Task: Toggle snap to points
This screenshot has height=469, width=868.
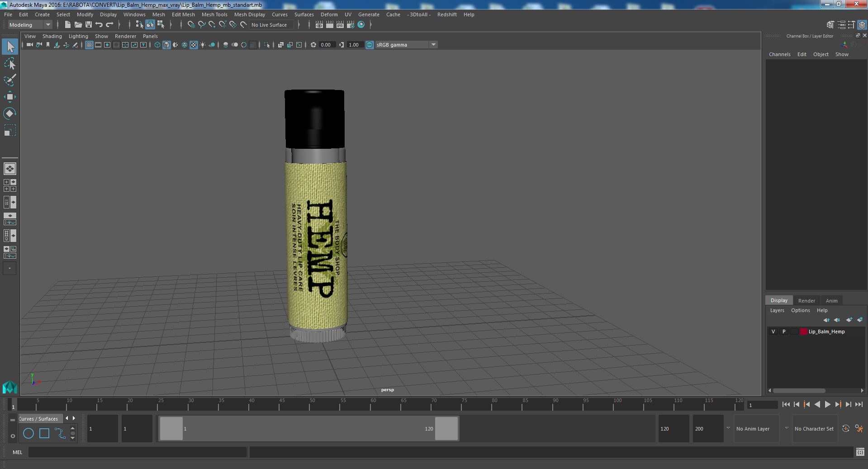Action: point(212,25)
